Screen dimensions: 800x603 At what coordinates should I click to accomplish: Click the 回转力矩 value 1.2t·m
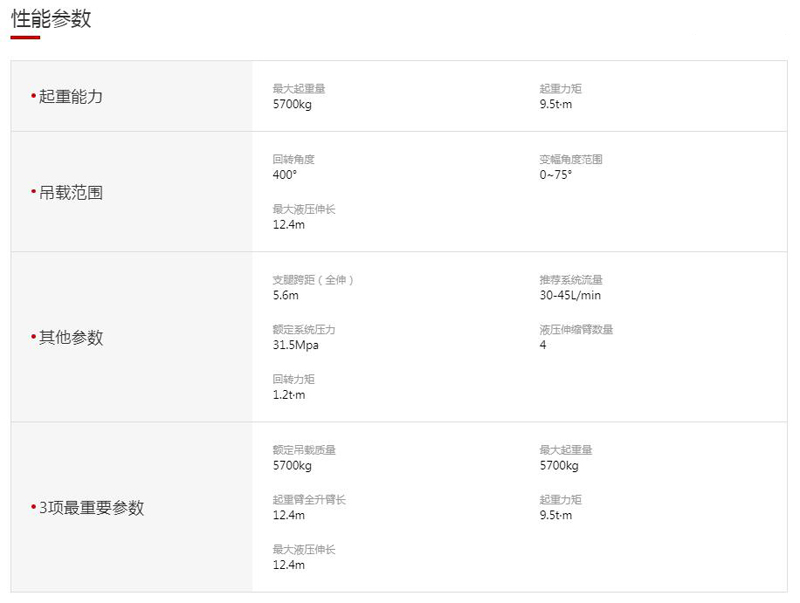click(x=289, y=395)
